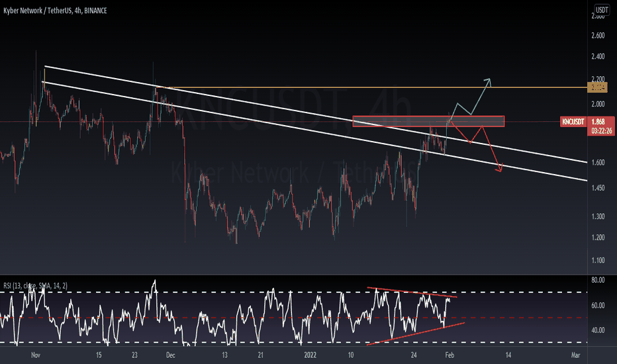Click the 2.400 price scale label
Viewport: 617px width, 364px height.
tap(598, 57)
